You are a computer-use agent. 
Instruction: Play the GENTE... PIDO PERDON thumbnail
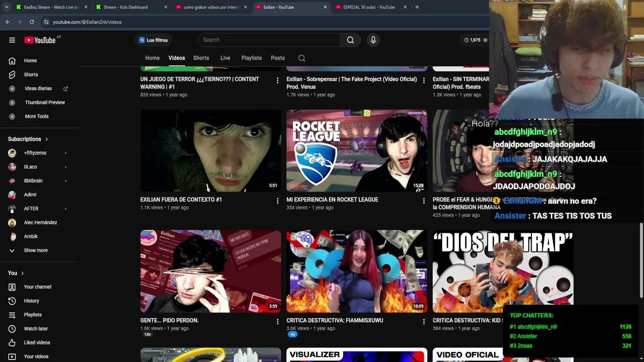point(211,271)
